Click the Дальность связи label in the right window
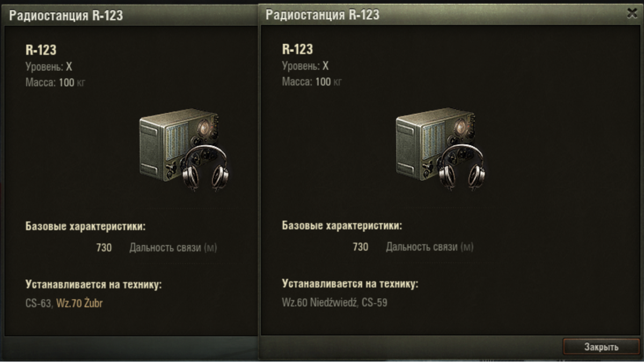The width and height of the screenshot is (644, 362). pyautogui.click(x=422, y=247)
